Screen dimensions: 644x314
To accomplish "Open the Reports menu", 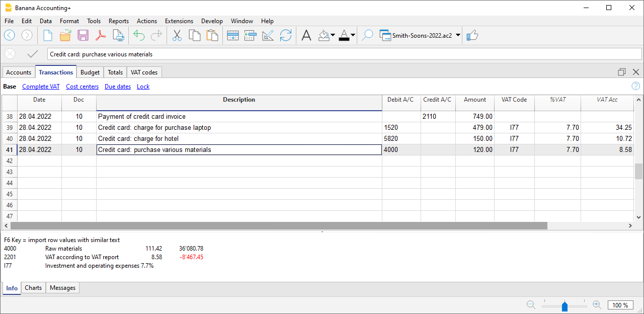I will (x=119, y=21).
